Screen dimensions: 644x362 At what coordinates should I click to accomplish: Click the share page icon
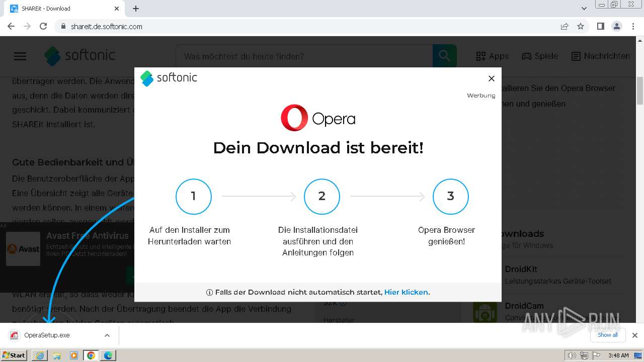pyautogui.click(x=565, y=26)
